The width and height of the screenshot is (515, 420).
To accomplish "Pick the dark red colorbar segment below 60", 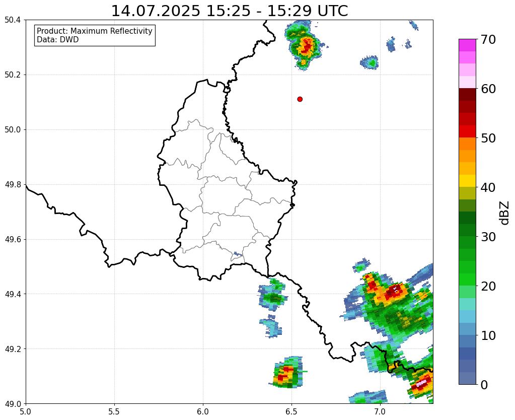I will (467, 94).
